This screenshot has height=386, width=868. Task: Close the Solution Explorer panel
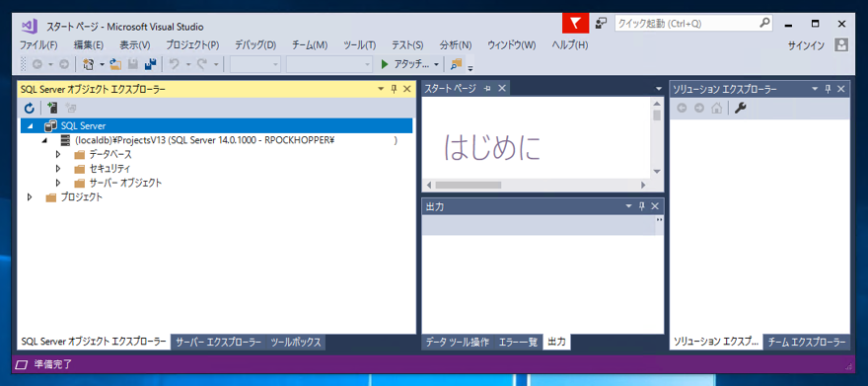pos(840,89)
